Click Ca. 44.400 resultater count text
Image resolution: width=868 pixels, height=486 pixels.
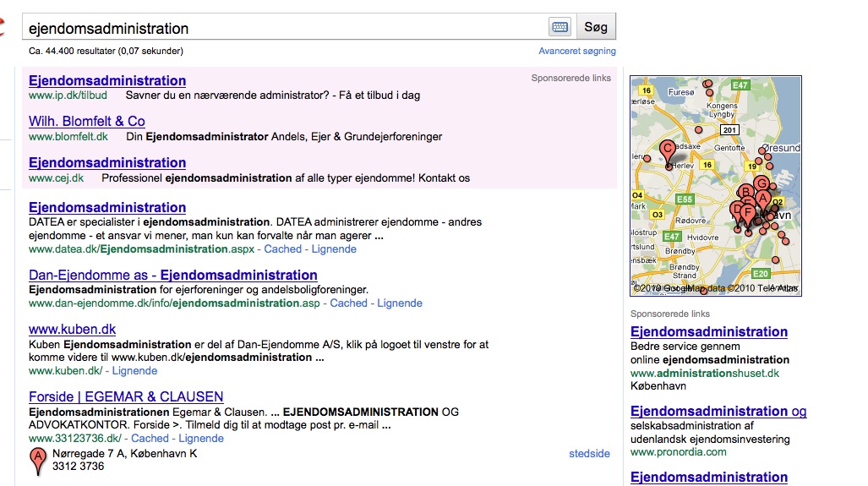(106, 51)
